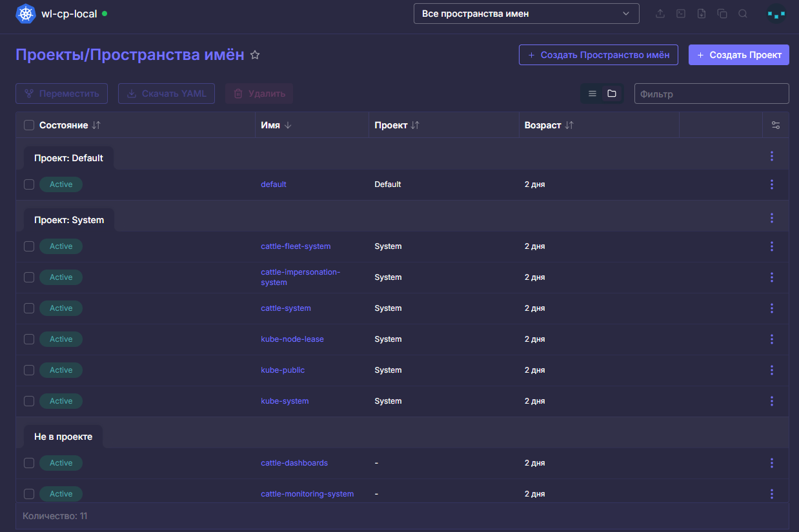Copy KubeConfig to clipboard icon
799x532 pixels.
click(722, 14)
